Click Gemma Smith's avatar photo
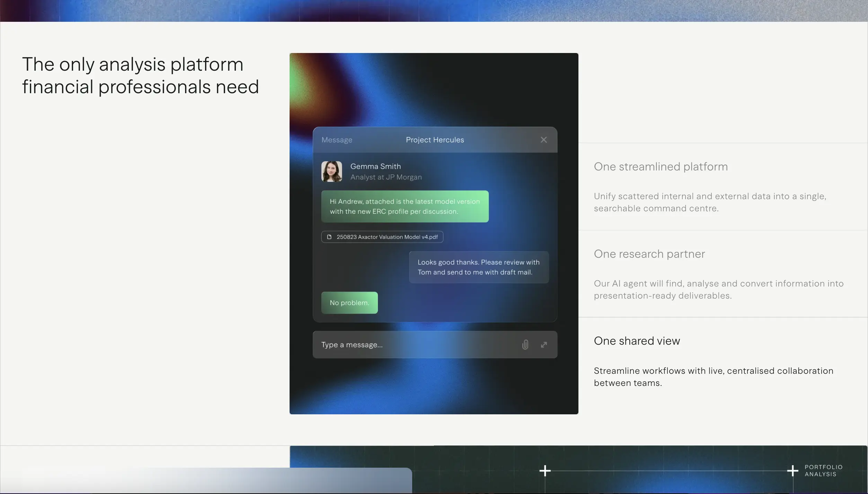This screenshot has width=868, height=494. click(x=331, y=171)
